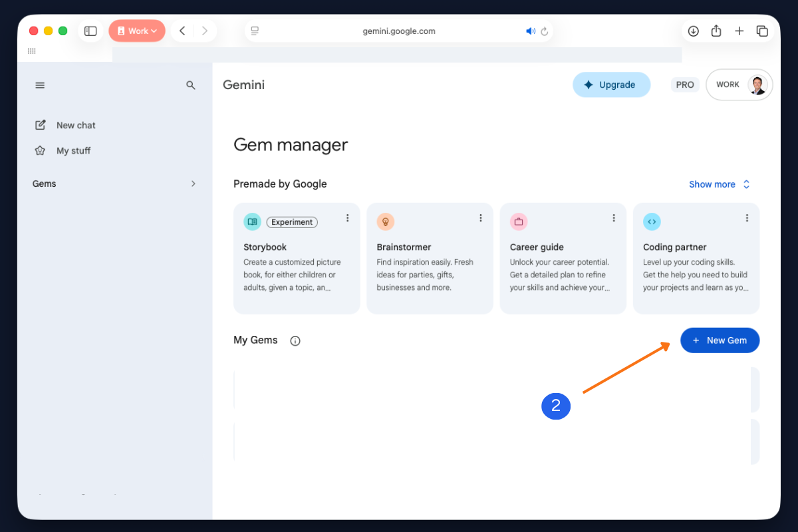Click the My Gems heading text

(255, 340)
